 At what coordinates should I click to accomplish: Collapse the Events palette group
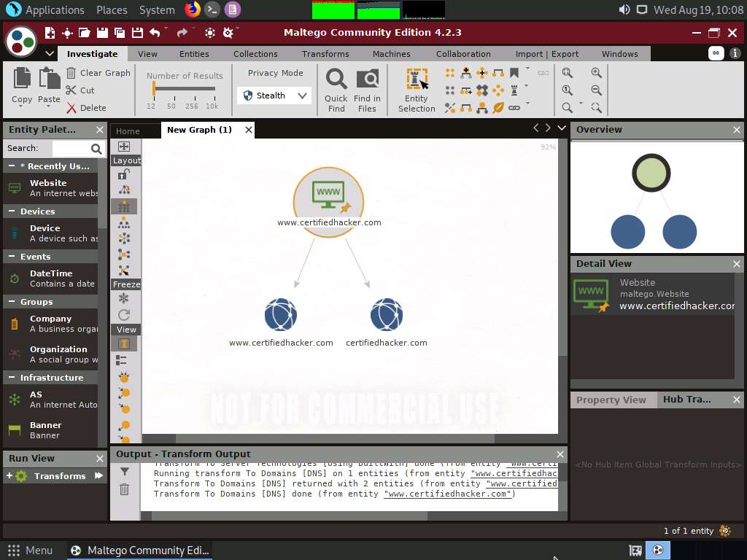tap(12, 257)
